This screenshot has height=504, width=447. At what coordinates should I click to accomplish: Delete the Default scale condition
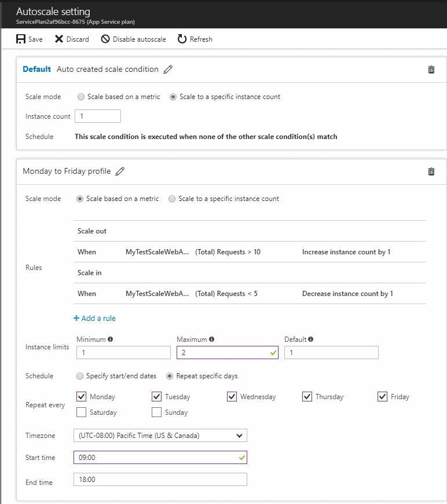(x=431, y=69)
